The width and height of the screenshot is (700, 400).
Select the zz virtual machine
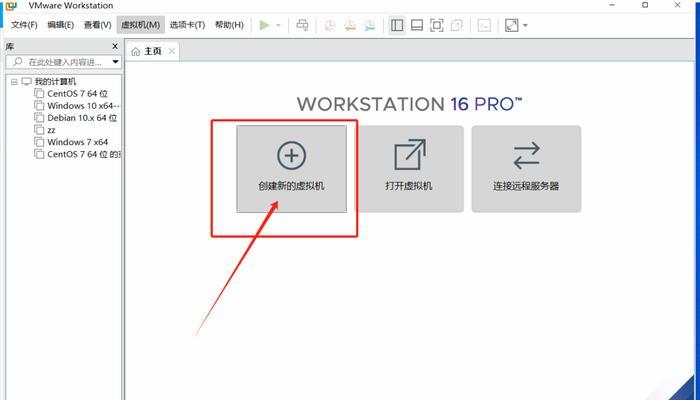point(51,130)
